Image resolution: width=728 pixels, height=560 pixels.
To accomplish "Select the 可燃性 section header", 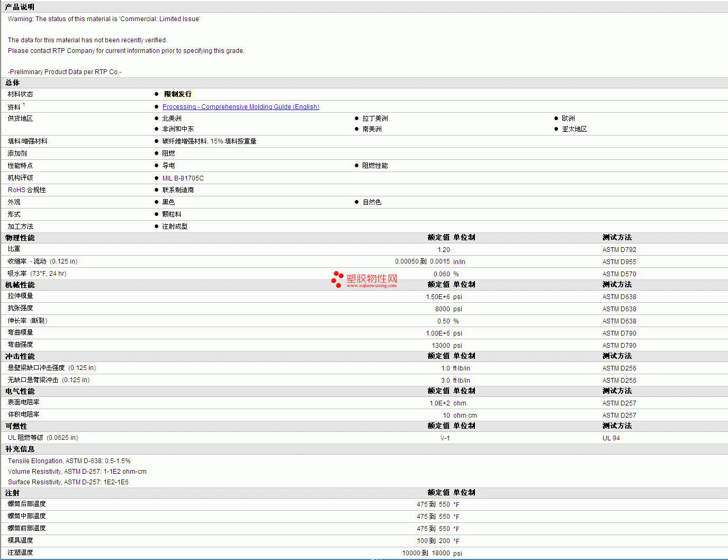I will 16,426.
